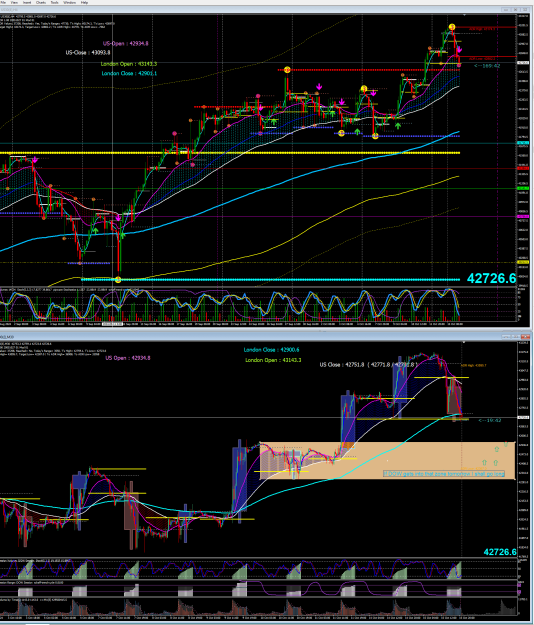Click the lower chart's shift marker triangle
Screen dimensions: 534x625
point(463,342)
